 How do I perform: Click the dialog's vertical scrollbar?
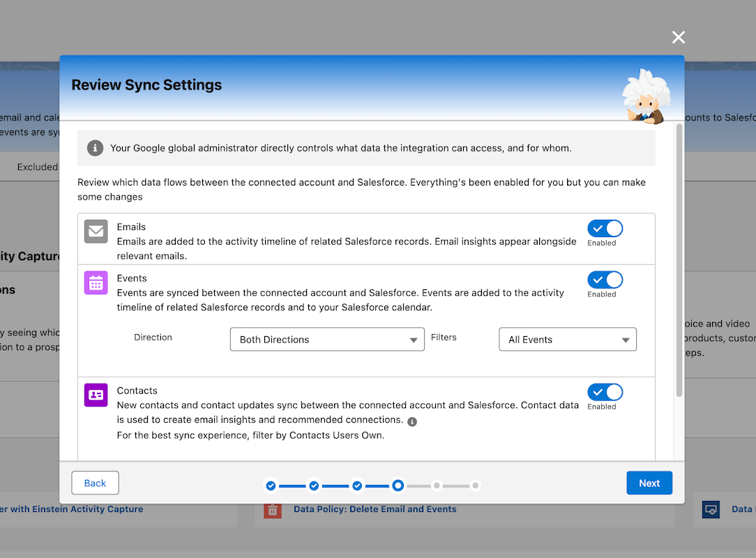click(679, 260)
